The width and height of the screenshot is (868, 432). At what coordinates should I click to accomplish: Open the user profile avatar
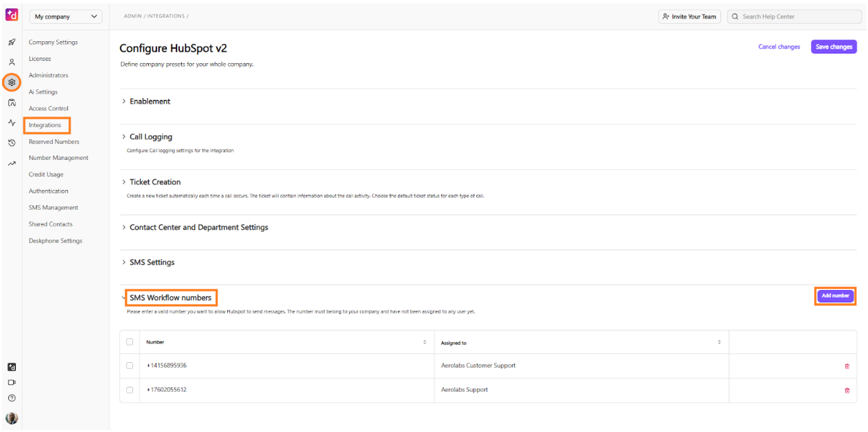tap(12, 418)
